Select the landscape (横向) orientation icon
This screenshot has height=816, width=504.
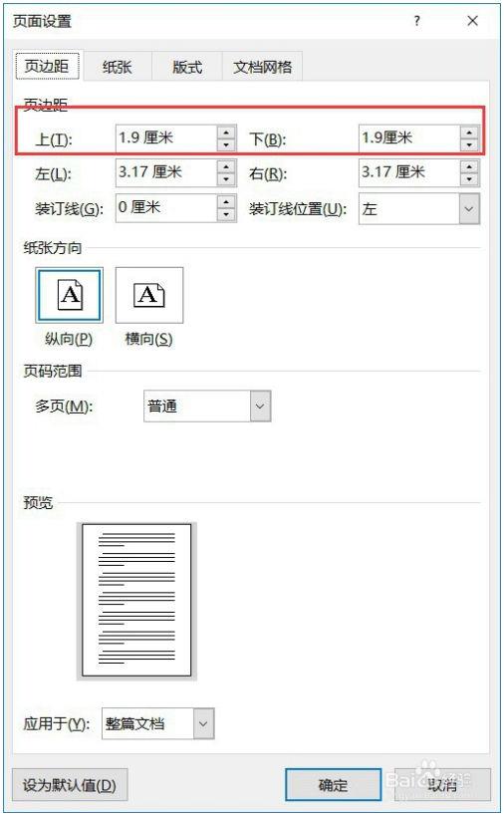(x=149, y=295)
